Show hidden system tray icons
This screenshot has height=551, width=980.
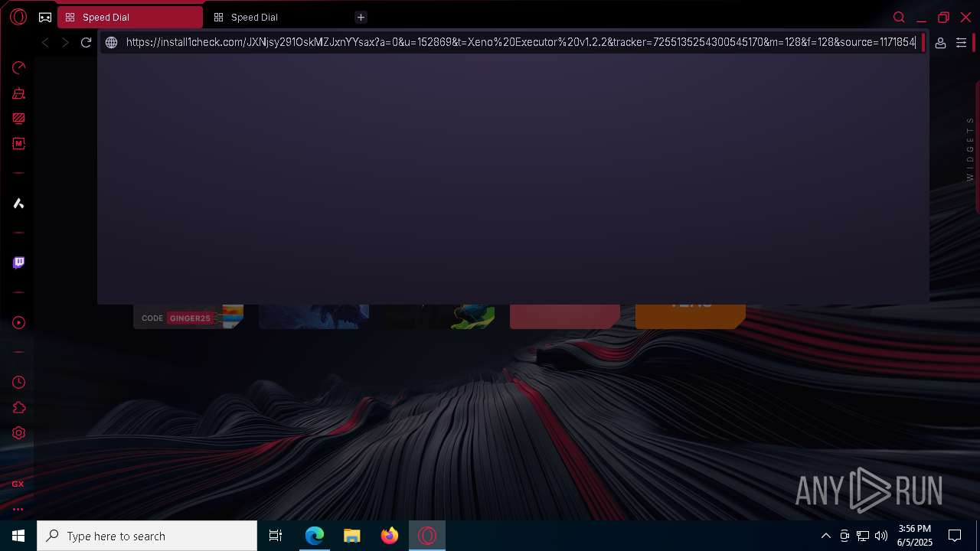click(825, 536)
